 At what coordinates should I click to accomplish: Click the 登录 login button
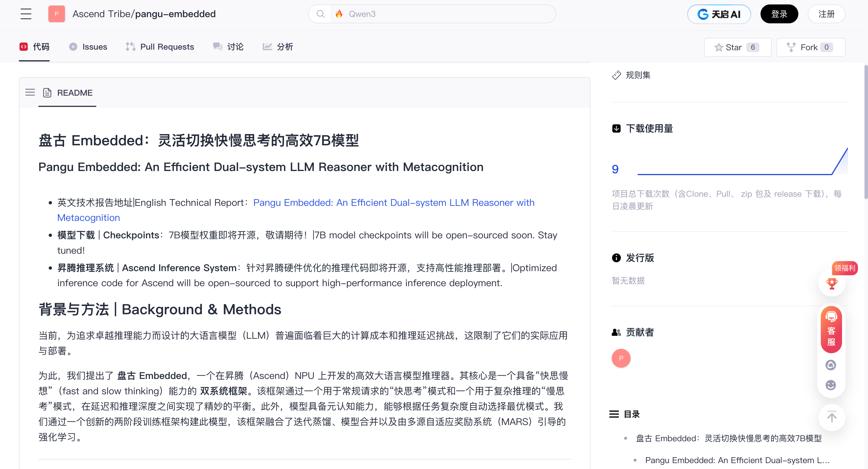coord(779,14)
